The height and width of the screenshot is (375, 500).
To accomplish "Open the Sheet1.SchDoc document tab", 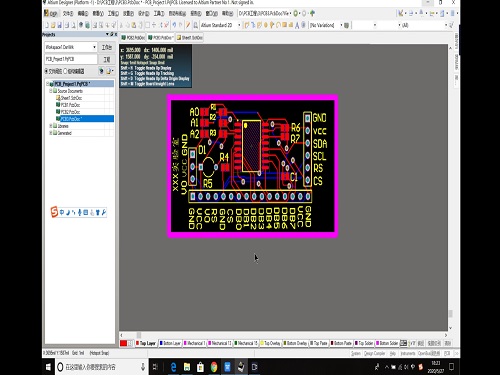I will pyautogui.click(x=189, y=38).
